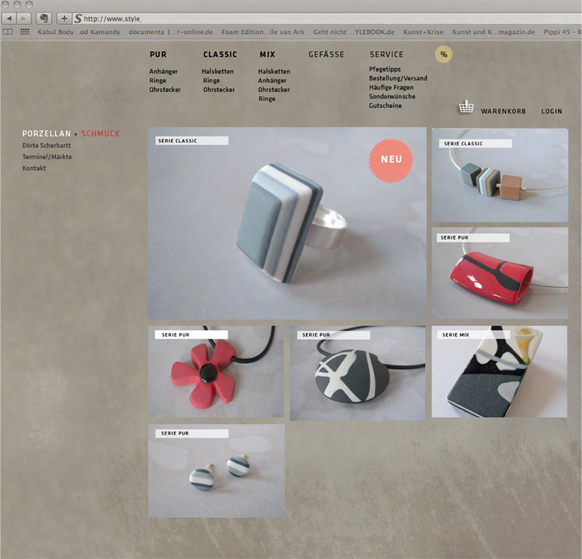Screen dimensions: 582x559
Task: Open the Kunst+Krise bookmark
Action: point(423,32)
